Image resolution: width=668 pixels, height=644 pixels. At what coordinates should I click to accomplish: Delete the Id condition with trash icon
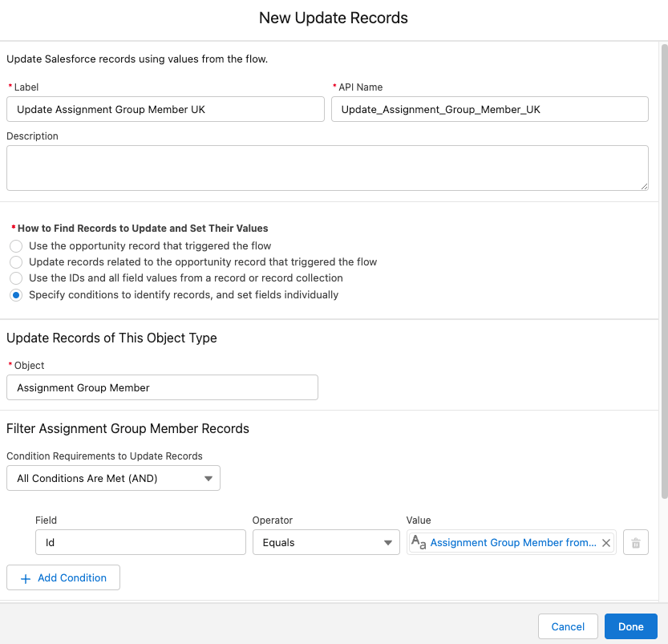pos(636,543)
